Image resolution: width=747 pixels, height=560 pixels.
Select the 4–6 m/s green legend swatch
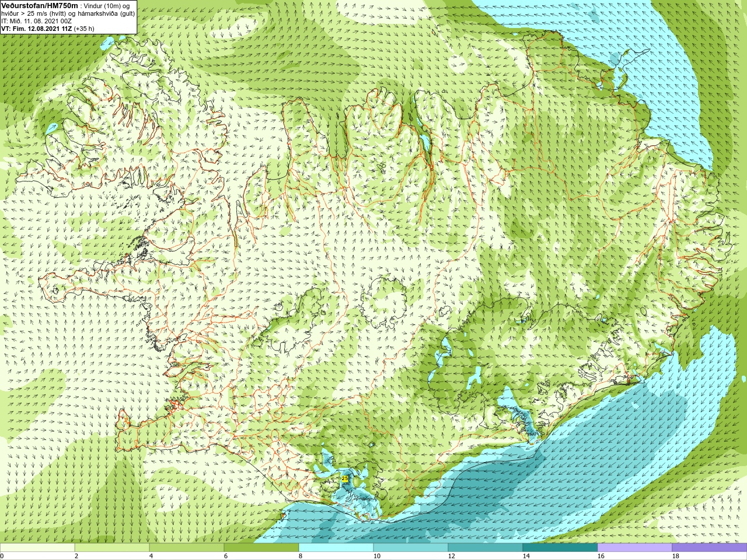(x=187, y=548)
